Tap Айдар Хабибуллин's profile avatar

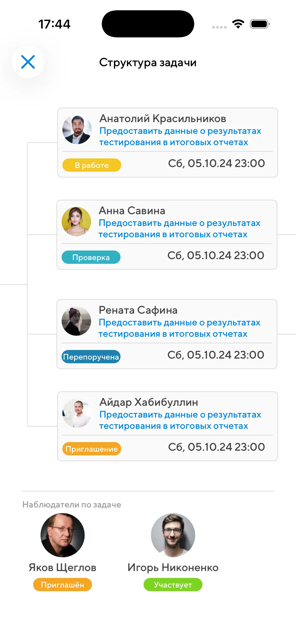coord(77,413)
